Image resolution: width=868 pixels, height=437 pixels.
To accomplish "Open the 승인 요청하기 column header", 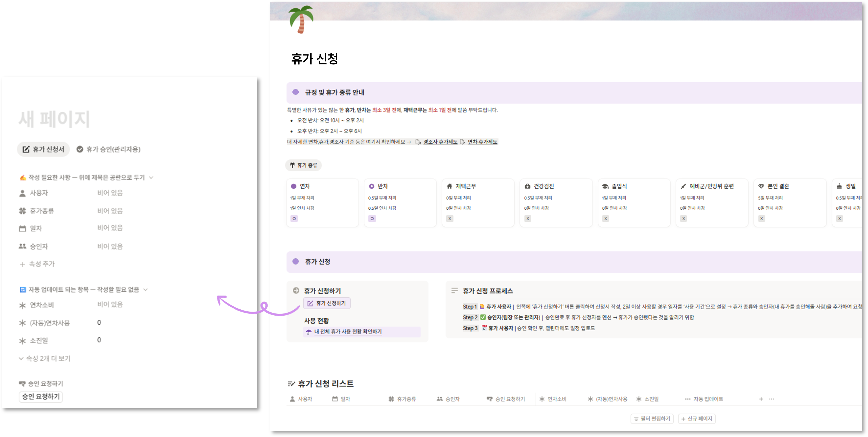I will tap(506, 399).
